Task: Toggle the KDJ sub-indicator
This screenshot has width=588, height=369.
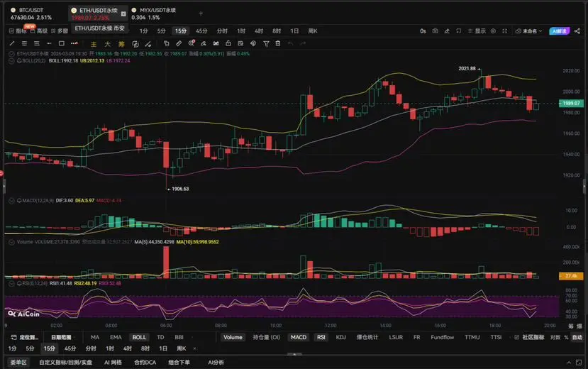Action: tap(341, 337)
